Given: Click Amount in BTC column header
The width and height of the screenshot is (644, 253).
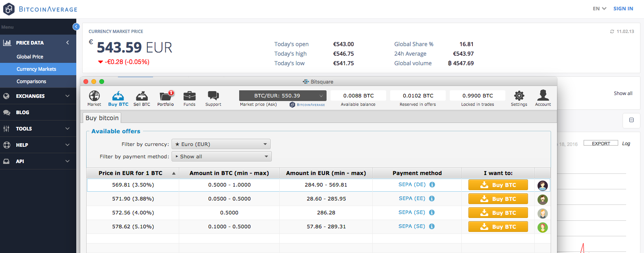Looking at the screenshot, I should pyautogui.click(x=229, y=173).
